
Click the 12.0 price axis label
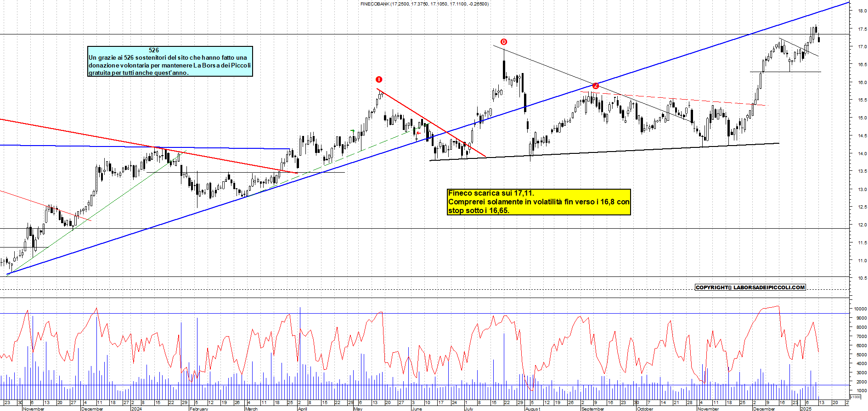862,225
